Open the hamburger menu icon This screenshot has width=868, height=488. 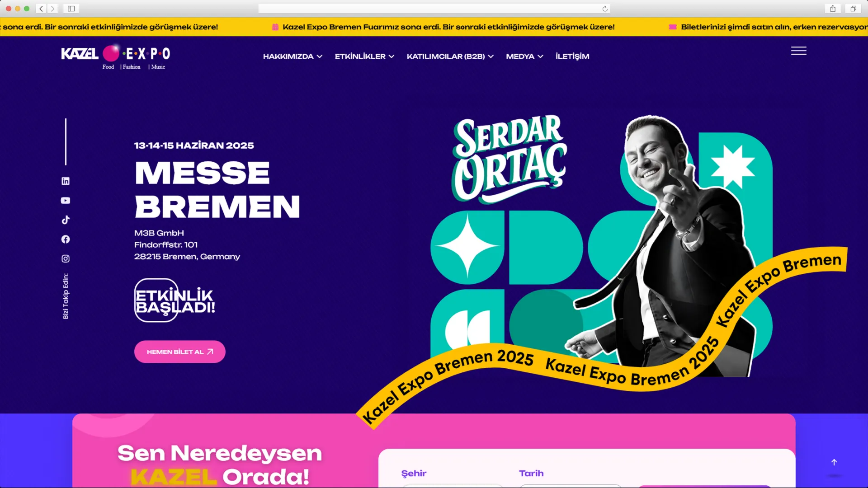[x=799, y=51]
